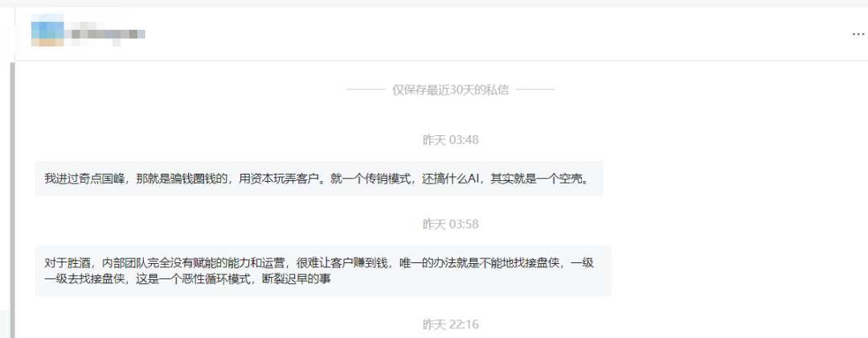Click 恶性循环模式 in the second message

pyautogui.click(x=216, y=279)
